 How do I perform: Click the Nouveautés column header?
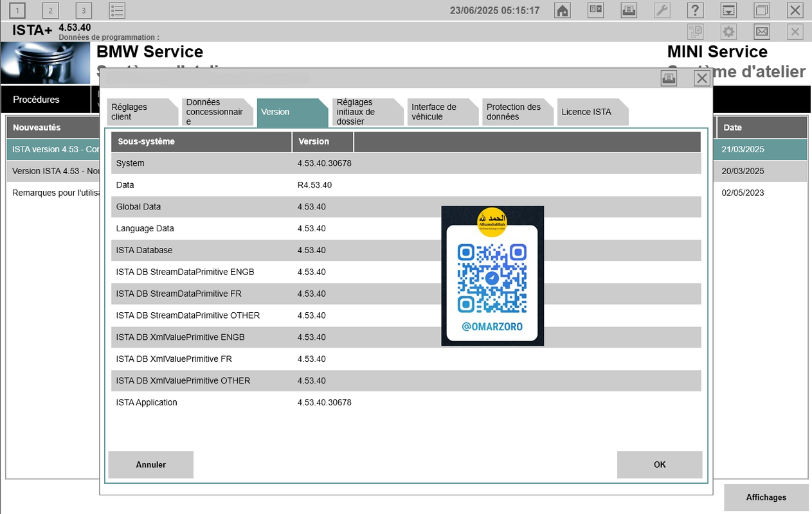(53, 127)
